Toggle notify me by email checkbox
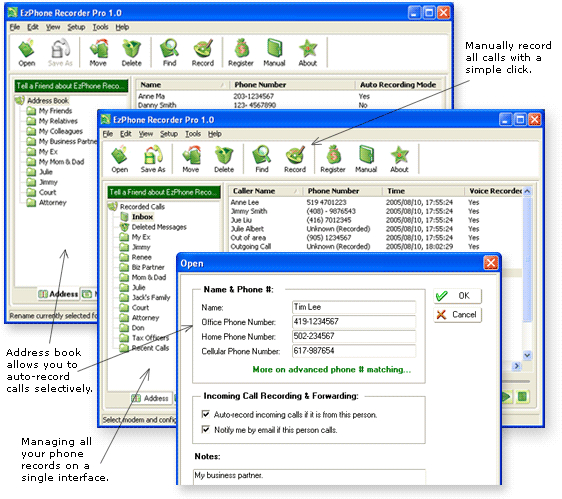 (x=206, y=429)
